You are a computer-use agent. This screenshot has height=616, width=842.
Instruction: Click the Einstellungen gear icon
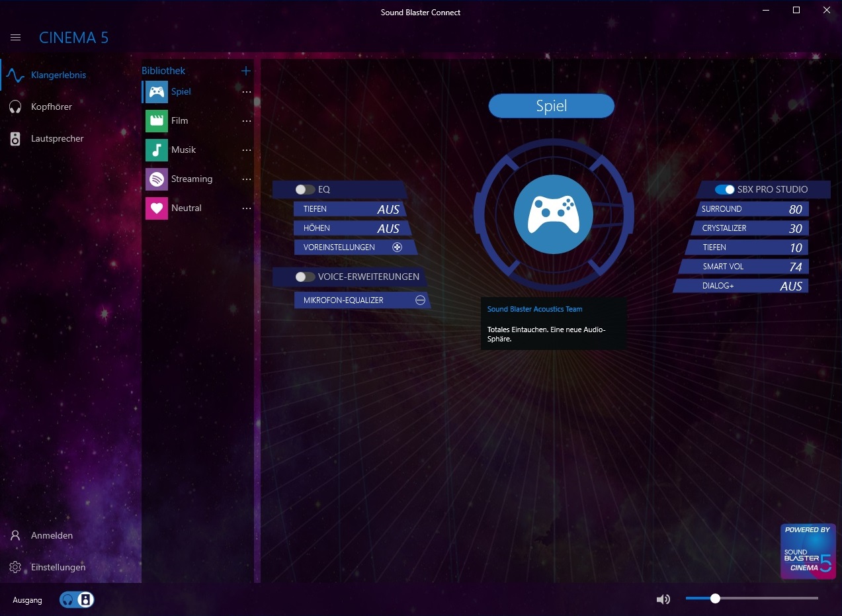click(x=15, y=567)
